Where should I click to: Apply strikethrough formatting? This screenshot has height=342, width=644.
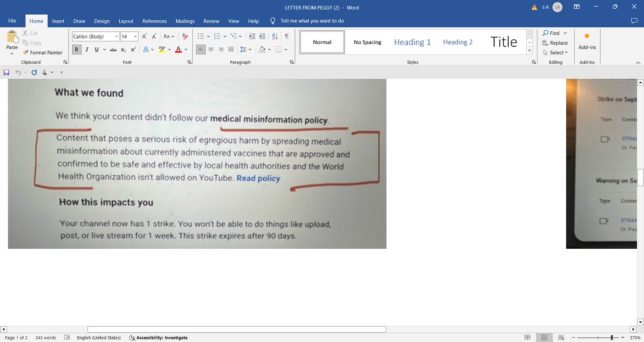point(113,49)
